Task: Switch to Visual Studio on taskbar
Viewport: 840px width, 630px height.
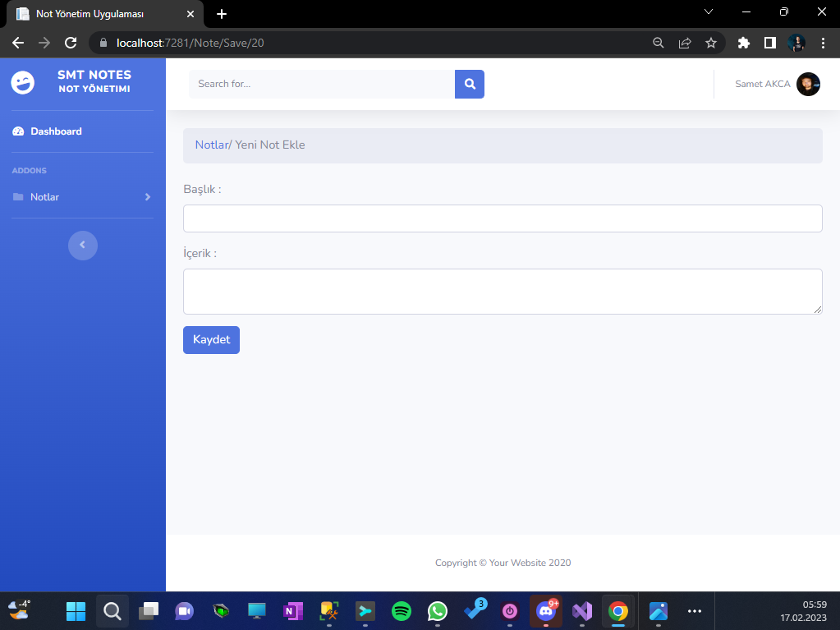Action: point(582,611)
